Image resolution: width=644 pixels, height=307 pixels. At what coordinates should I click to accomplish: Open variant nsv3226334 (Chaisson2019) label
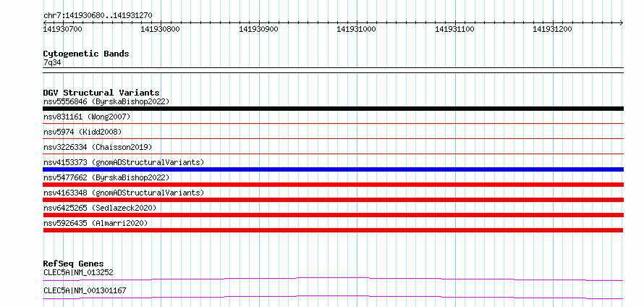tap(98, 147)
